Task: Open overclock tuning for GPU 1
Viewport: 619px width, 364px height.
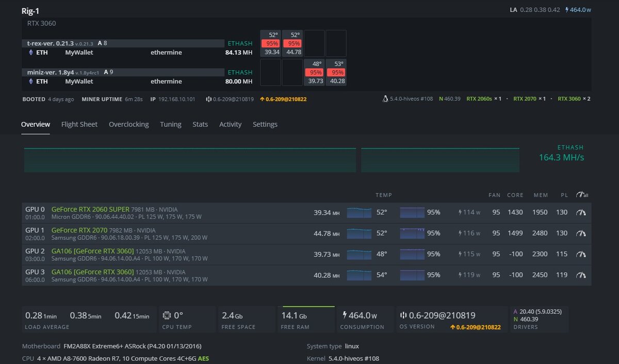Action: click(581, 233)
